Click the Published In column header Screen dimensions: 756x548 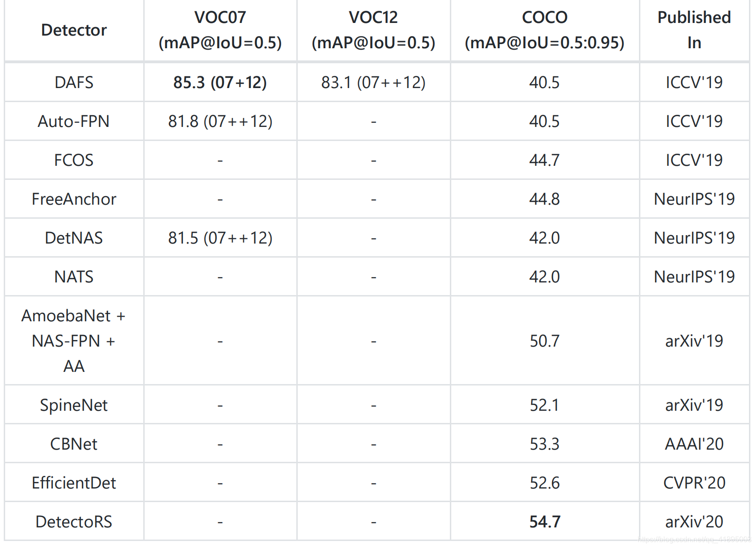[x=694, y=30]
